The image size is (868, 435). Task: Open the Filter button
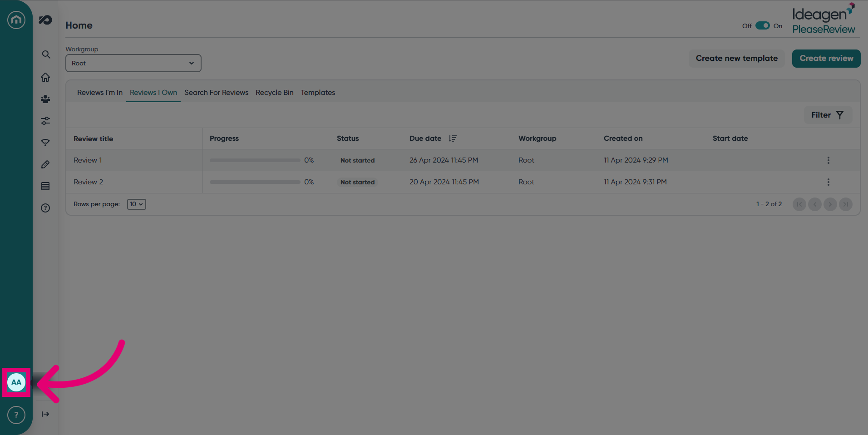pyautogui.click(x=828, y=115)
